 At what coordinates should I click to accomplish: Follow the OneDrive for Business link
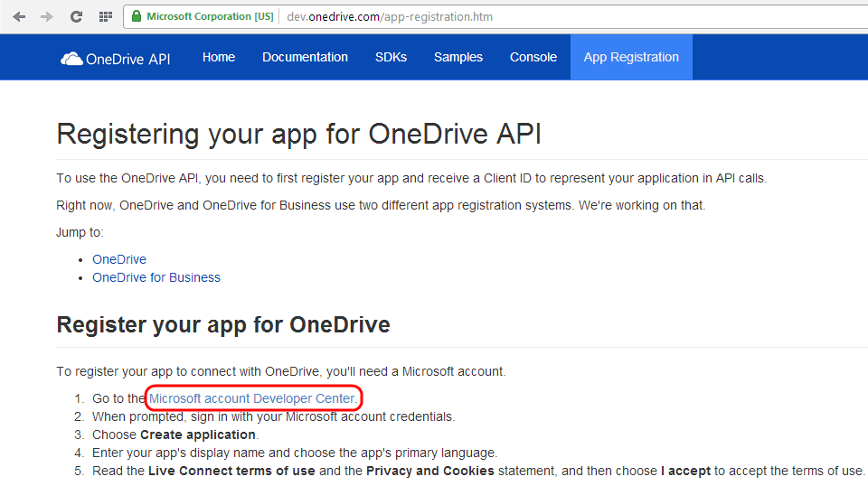[156, 277]
